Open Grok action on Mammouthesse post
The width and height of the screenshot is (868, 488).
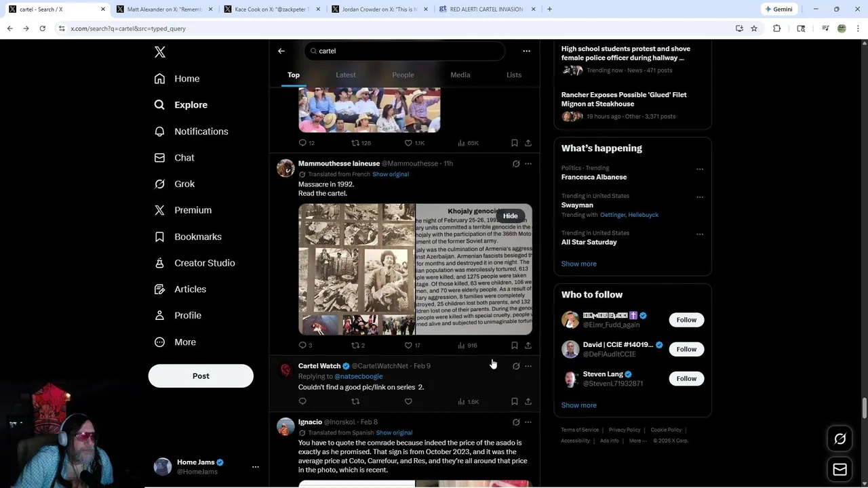[516, 163]
